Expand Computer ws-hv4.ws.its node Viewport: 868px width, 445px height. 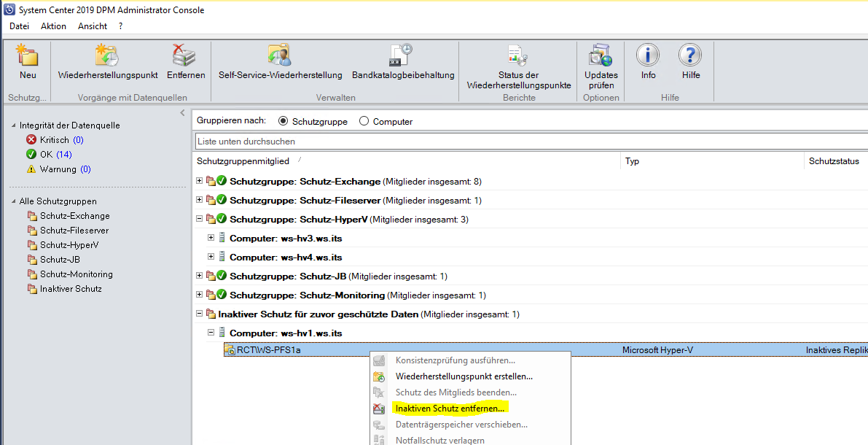[x=211, y=257]
